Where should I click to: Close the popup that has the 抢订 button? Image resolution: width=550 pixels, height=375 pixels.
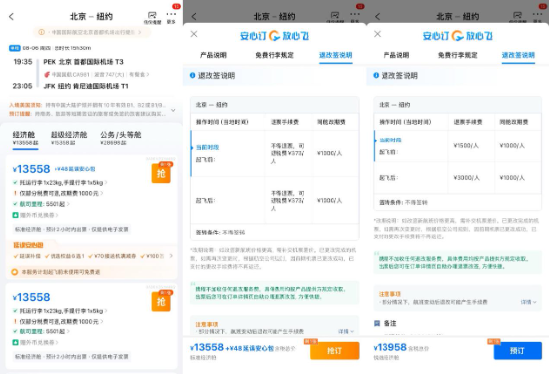194,34
